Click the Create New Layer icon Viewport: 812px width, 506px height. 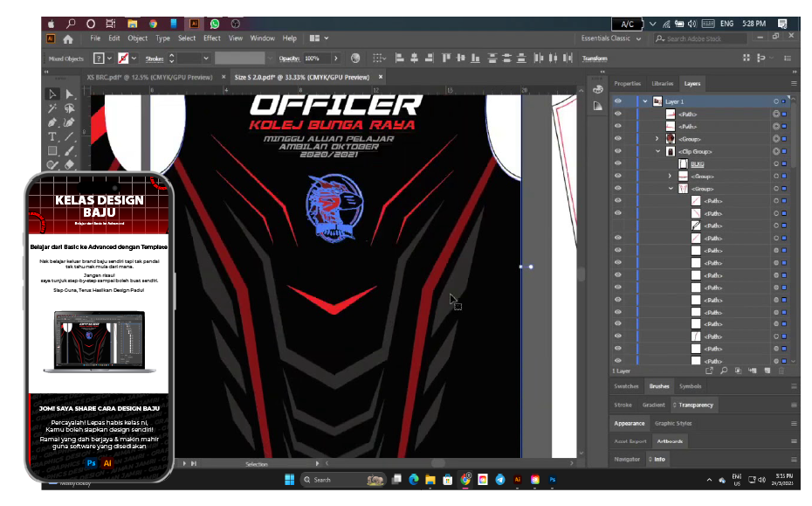coord(767,371)
